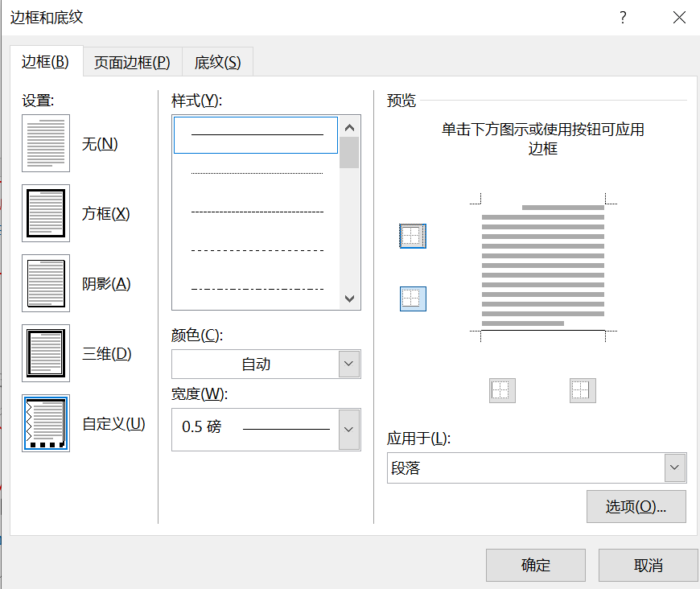Click the 方框(X) label text
Viewport: 700px width, 589px height.
tap(105, 214)
